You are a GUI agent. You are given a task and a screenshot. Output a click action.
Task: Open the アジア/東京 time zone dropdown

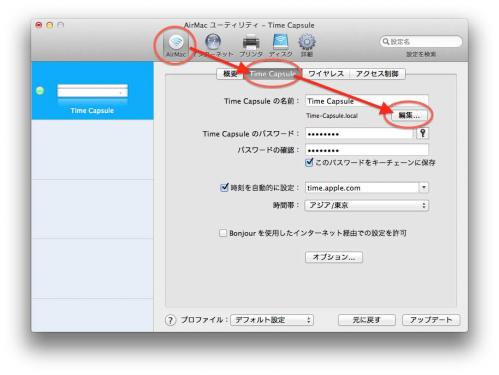tap(367, 205)
